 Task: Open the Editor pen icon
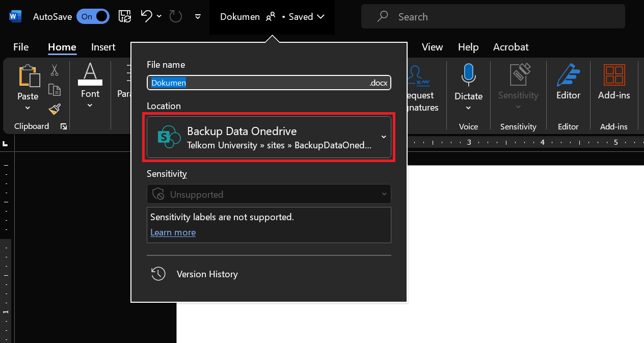pos(568,75)
